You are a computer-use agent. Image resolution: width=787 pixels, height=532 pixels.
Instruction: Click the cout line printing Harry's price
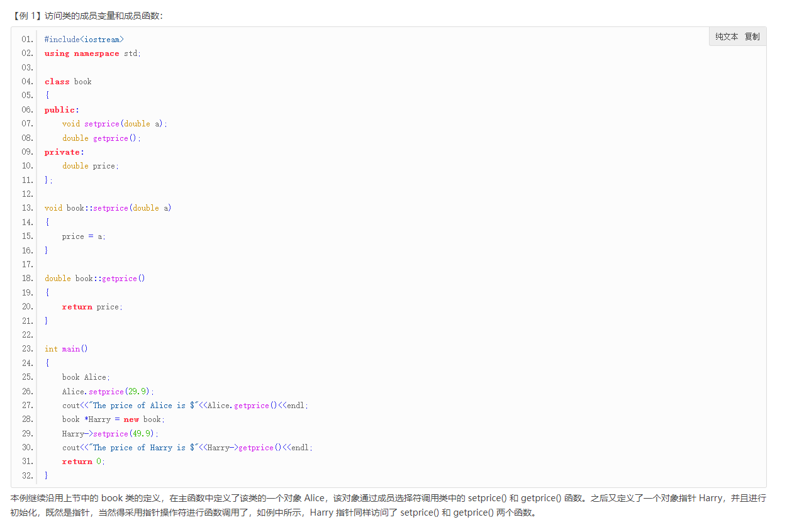[x=187, y=448]
